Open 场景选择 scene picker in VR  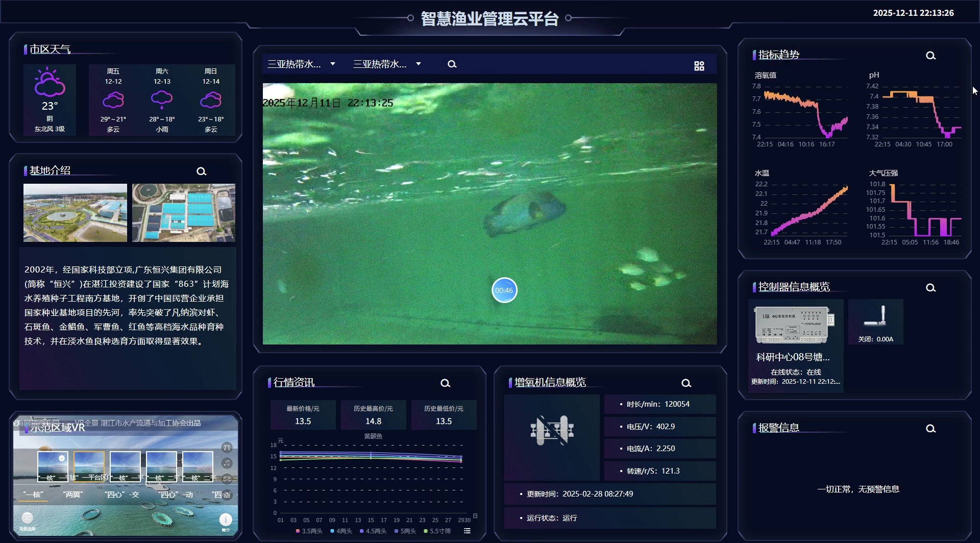click(28, 519)
